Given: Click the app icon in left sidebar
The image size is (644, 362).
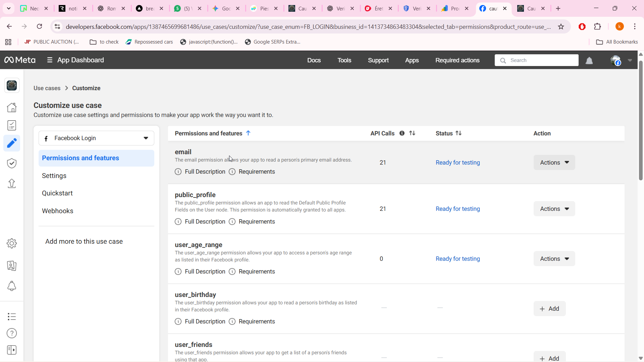Looking at the screenshot, I should pyautogui.click(x=12, y=85).
